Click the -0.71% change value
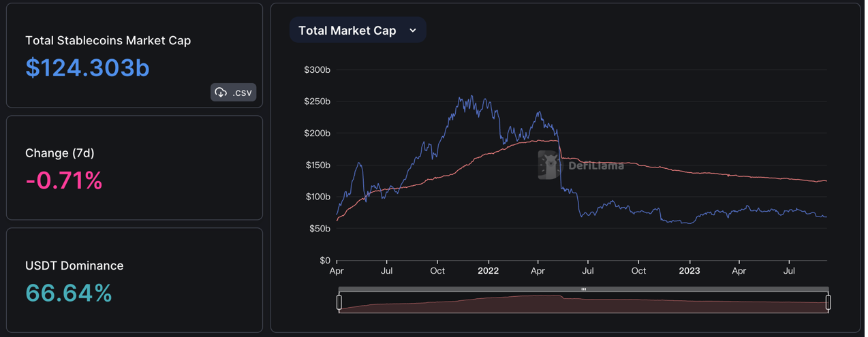Viewport: 868px width, 337px height. 64,180
